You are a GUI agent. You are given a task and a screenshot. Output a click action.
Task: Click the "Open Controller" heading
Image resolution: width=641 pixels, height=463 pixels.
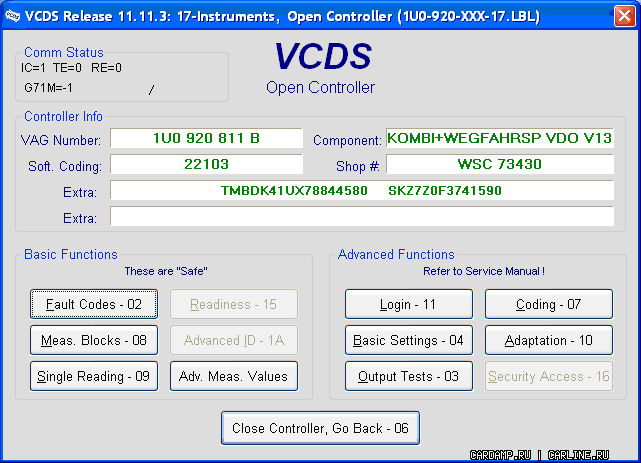320,87
